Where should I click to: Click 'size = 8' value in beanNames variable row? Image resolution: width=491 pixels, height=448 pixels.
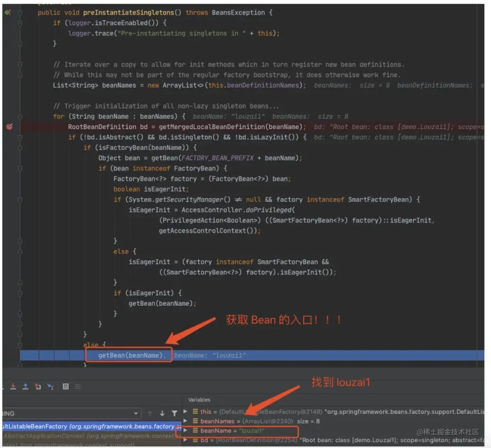point(308,421)
